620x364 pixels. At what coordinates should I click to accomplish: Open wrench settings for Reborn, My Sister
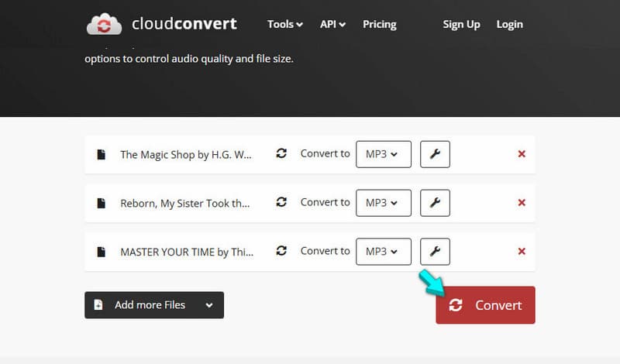(435, 203)
